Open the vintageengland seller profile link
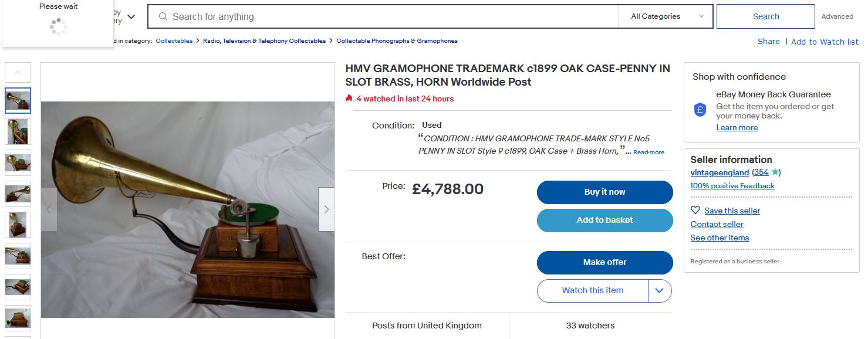This screenshot has width=868, height=339. point(720,172)
